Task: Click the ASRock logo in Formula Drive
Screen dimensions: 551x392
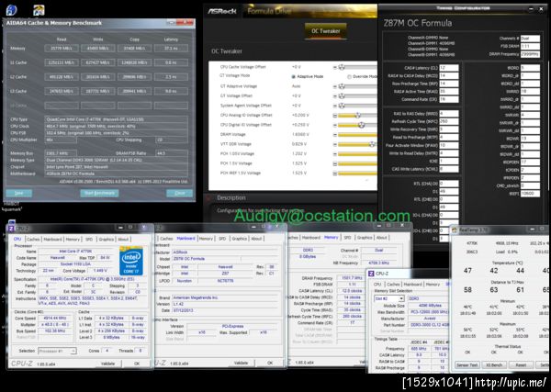Action: (222, 11)
